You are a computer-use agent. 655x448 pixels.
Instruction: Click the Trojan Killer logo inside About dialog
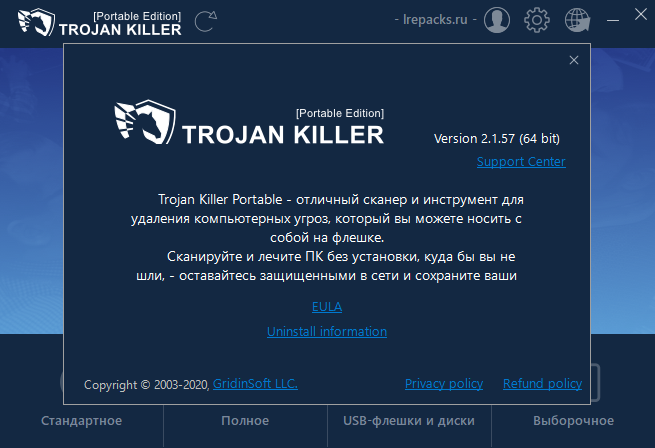click(249, 122)
